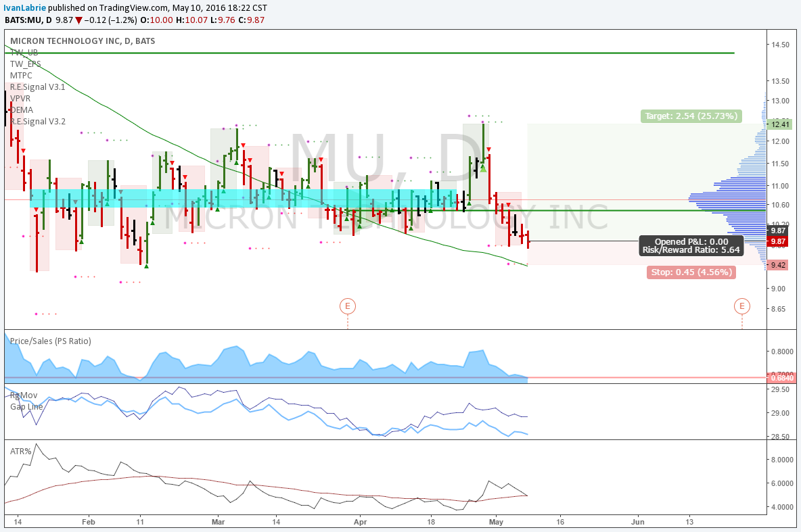Viewport: 801px width, 532px height.
Task: Click the 14.50 price axis label
Action: (780, 45)
